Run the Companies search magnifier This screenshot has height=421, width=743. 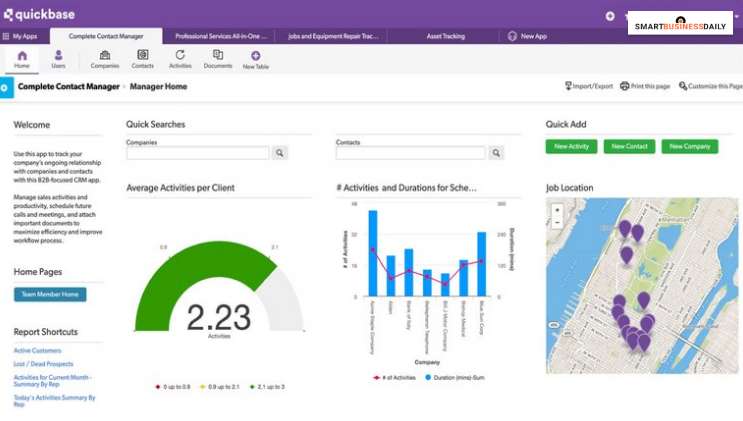click(x=280, y=153)
